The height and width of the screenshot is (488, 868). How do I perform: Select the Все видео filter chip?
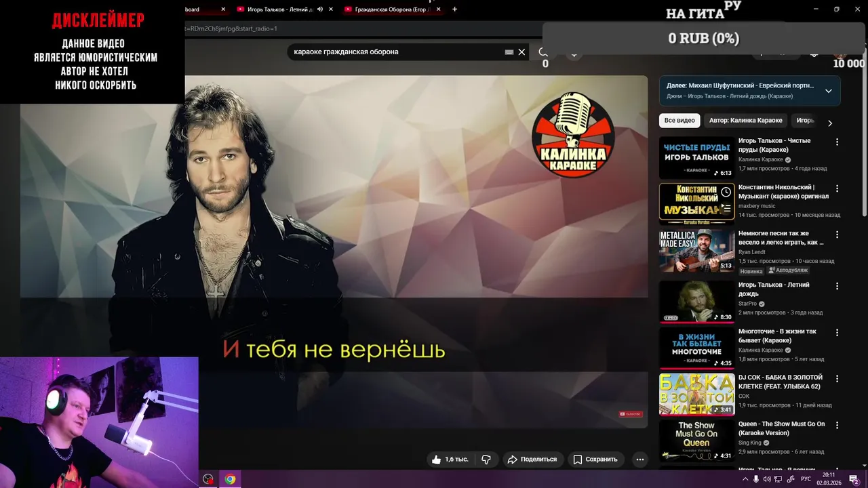[x=679, y=121]
